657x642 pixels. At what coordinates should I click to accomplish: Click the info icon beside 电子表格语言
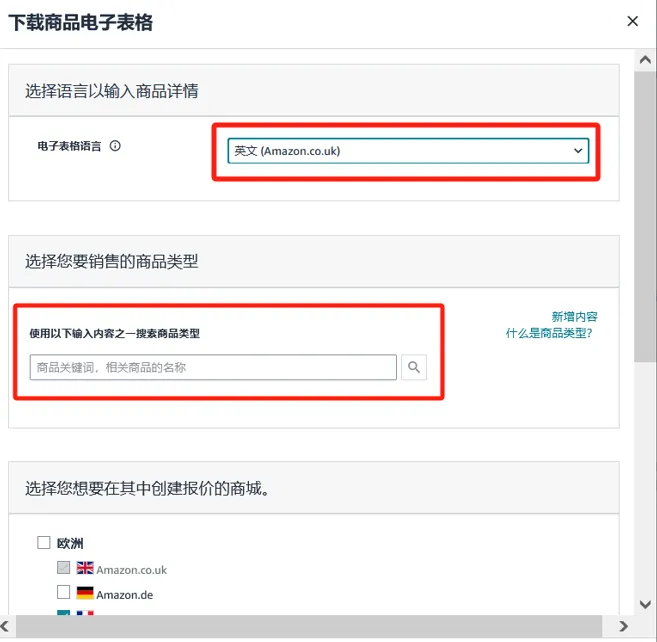click(x=115, y=146)
